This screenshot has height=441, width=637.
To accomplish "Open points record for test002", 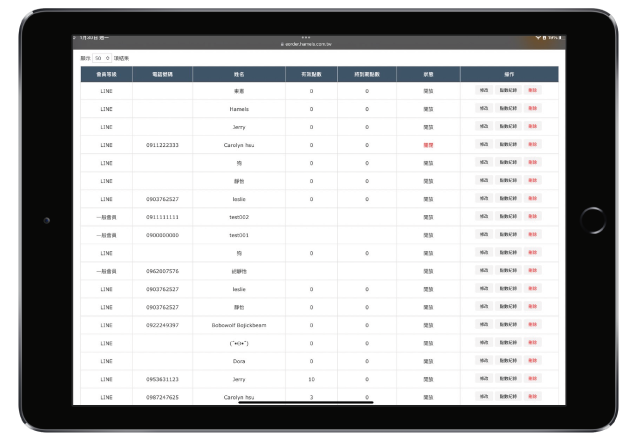I will (508, 216).
